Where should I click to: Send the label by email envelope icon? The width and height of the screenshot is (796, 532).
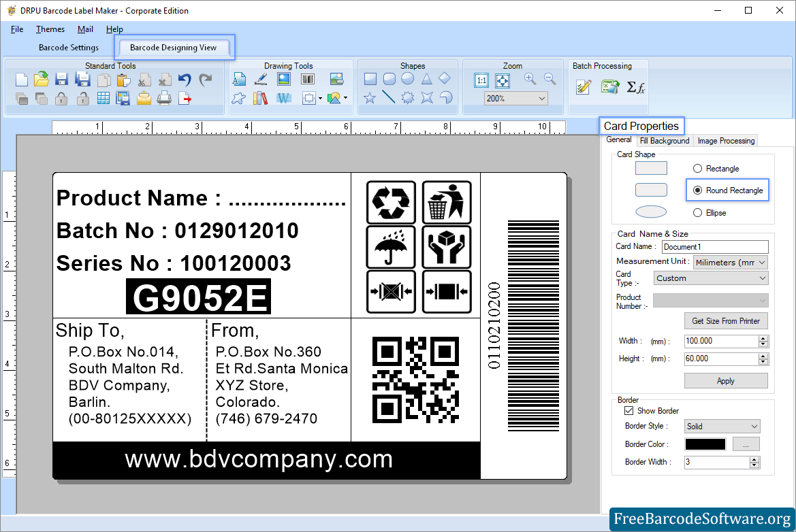pos(144,99)
